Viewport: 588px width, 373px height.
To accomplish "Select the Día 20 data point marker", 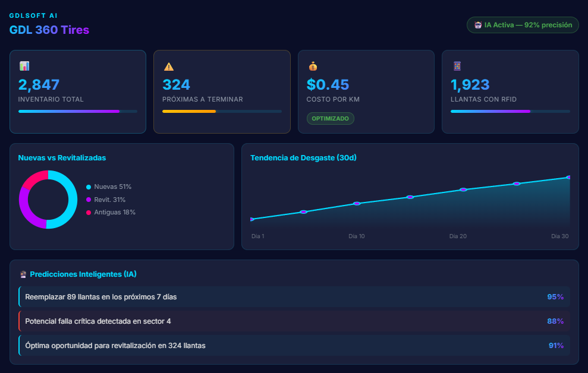I will click(x=463, y=190).
